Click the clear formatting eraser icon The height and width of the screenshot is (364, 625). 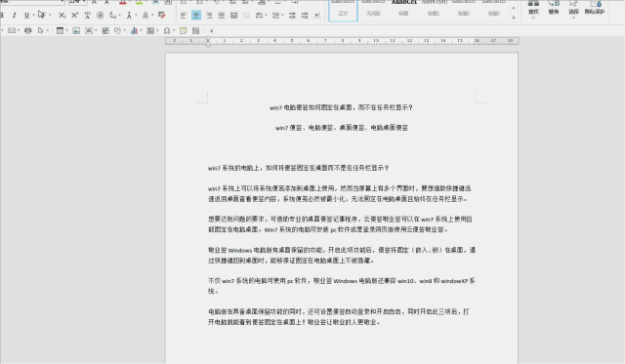(161, 16)
